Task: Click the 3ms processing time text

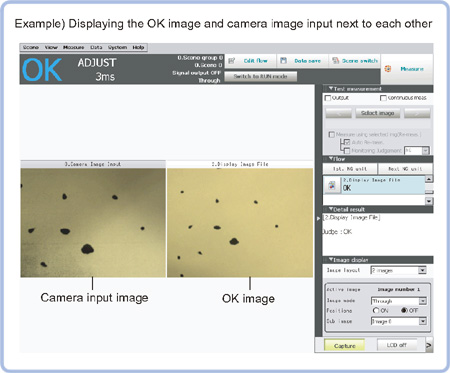Action: point(105,77)
